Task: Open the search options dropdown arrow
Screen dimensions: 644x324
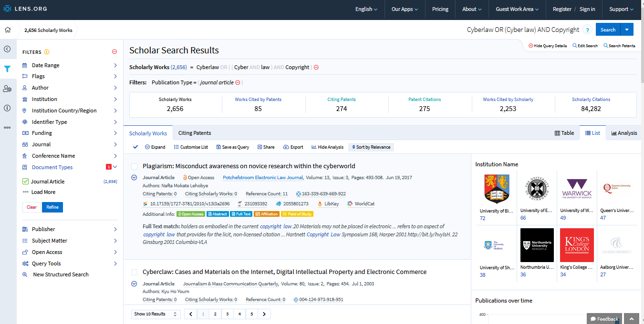Action: click(x=627, y=30)
